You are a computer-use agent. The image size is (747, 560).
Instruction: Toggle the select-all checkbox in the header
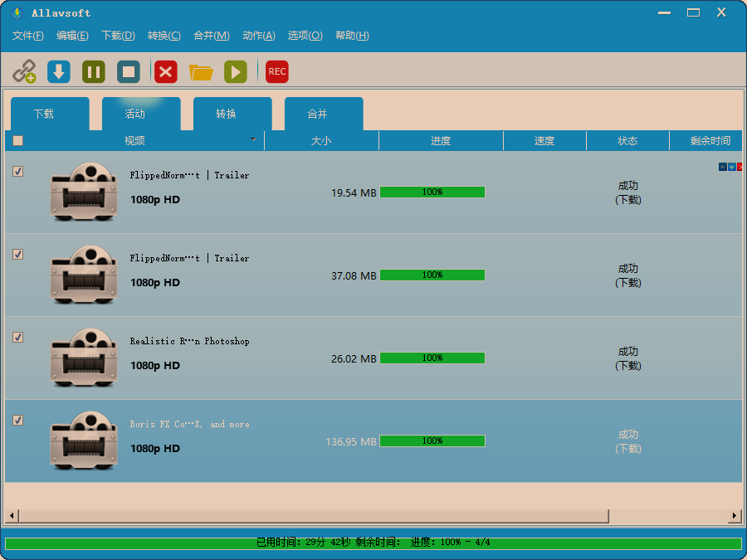17,140
